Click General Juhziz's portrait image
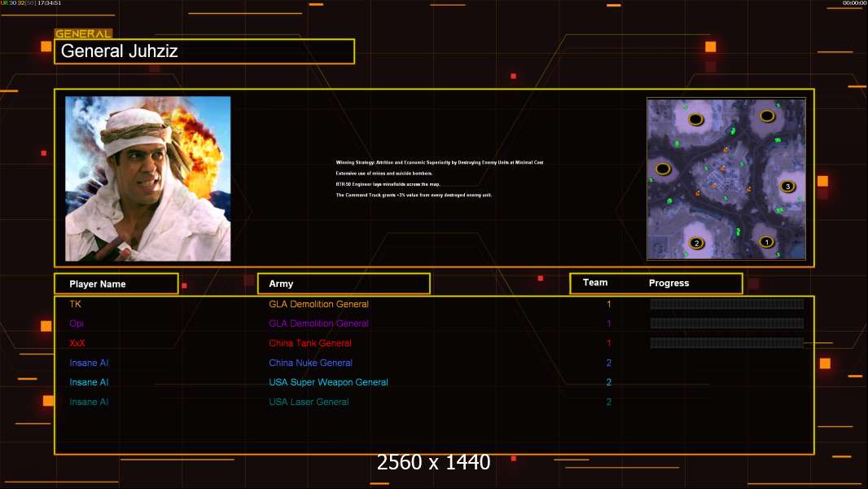The height and width of the screenshot is (489, 868). [148, 178]
